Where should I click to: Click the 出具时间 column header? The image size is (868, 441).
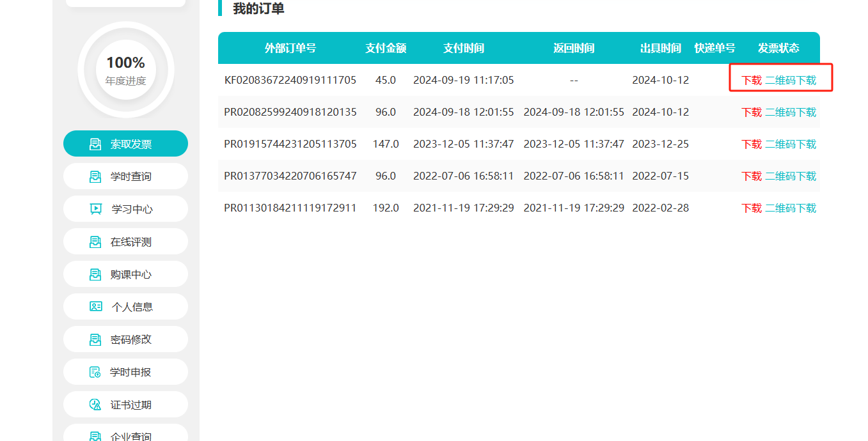(661, 49)
